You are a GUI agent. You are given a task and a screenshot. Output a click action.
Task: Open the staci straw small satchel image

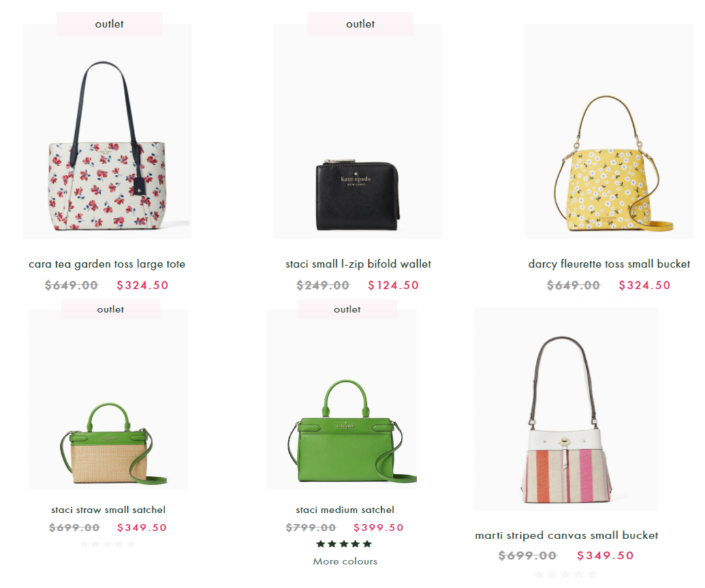coord(108,399)
